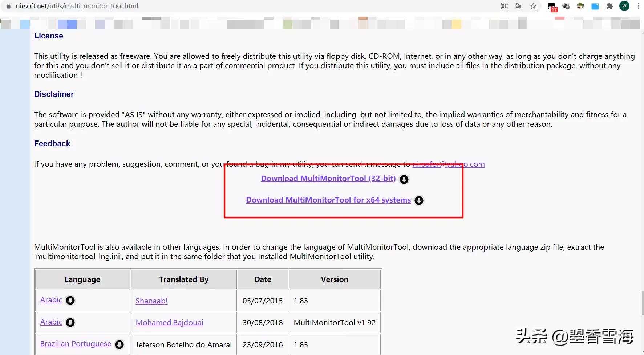Click the License heading
This screenshot has height=355, width=644.
[x=49, y=36]
